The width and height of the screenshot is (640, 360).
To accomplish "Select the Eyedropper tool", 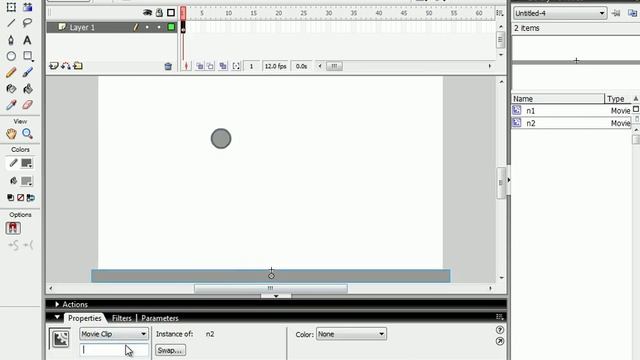I will (11, 105).
